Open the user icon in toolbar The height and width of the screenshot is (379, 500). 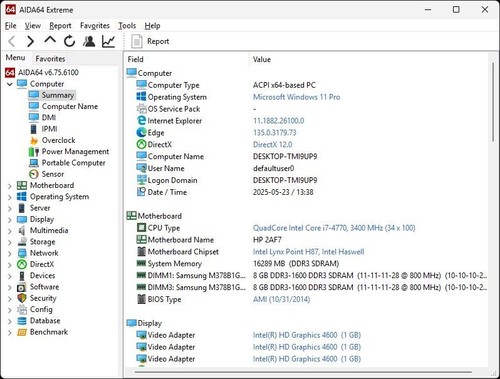tap(89, 41)
